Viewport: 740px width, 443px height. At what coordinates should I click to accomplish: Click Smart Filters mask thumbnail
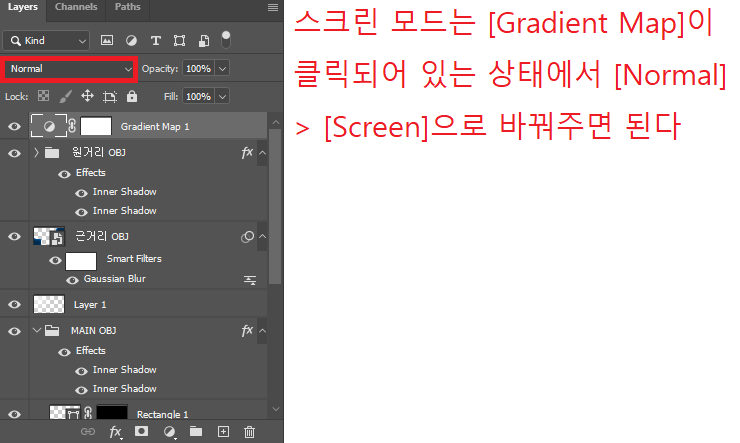click(81, 261)
